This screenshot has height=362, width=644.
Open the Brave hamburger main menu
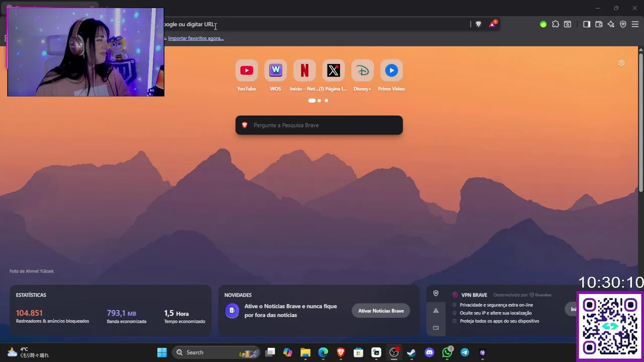point(635,24)
